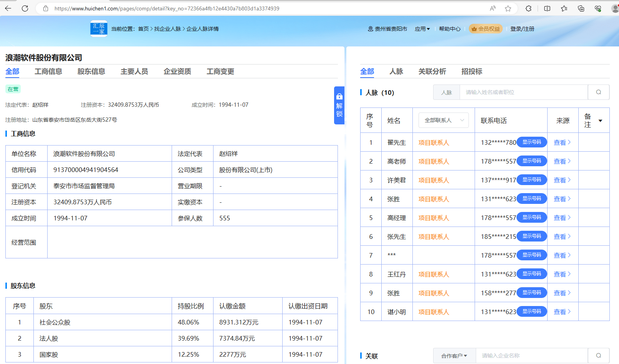Switch to 关联分析 tab

[x=432, y=71]
